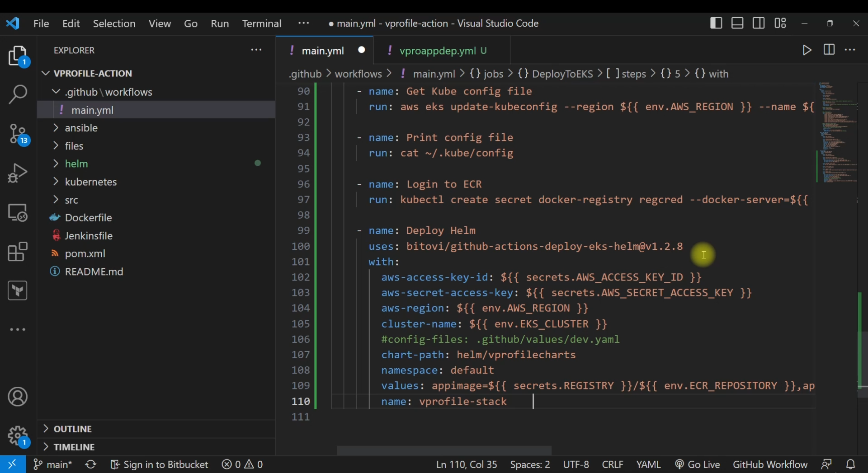
Task: Show additional views in activity bar
Action: click(x=18, y=330)
